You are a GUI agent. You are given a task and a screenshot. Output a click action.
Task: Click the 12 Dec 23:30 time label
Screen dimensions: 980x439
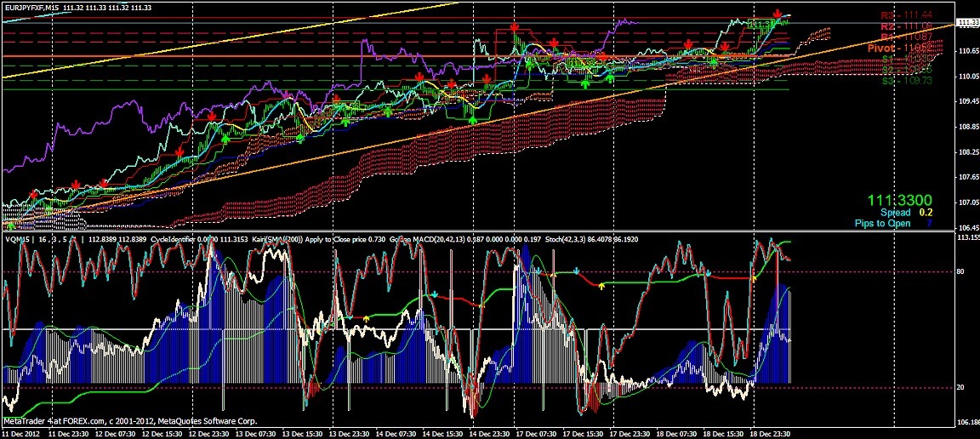coord(209,433)
